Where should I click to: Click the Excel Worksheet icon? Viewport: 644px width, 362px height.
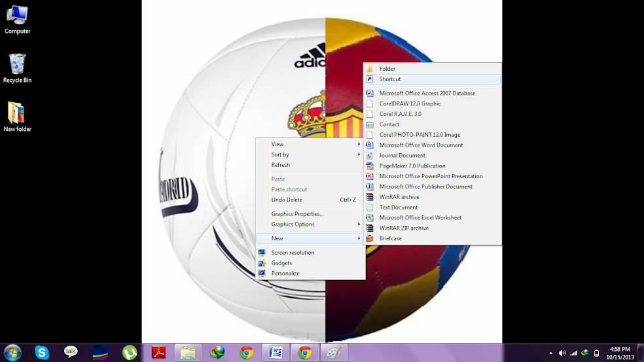(370, 217)
